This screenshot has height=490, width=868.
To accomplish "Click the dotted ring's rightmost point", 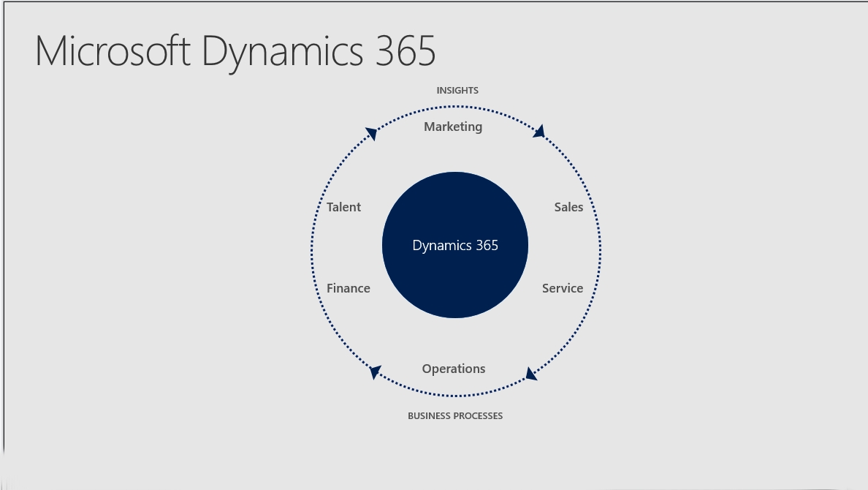I will [x=600, y=252].
